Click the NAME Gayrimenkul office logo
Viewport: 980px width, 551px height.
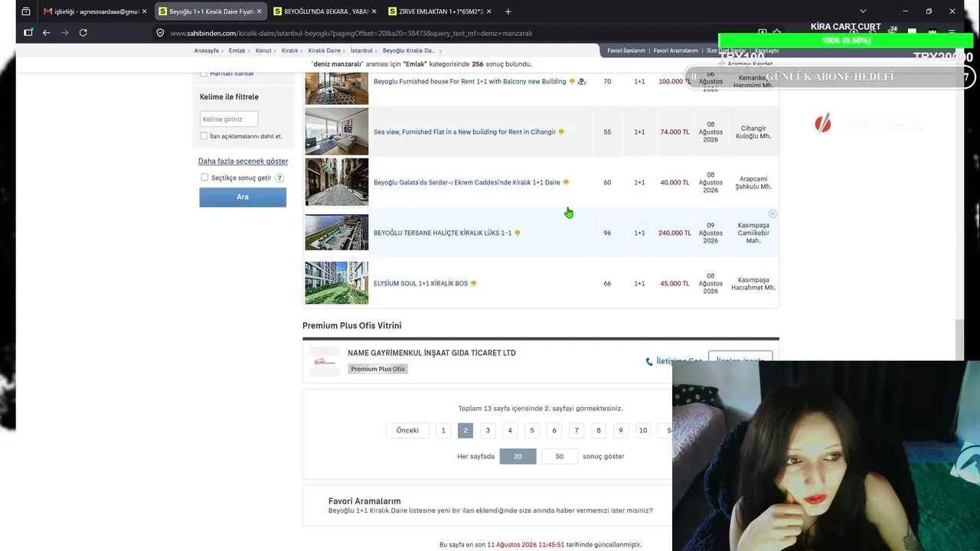pyautogui.click(x=324, y=361)
